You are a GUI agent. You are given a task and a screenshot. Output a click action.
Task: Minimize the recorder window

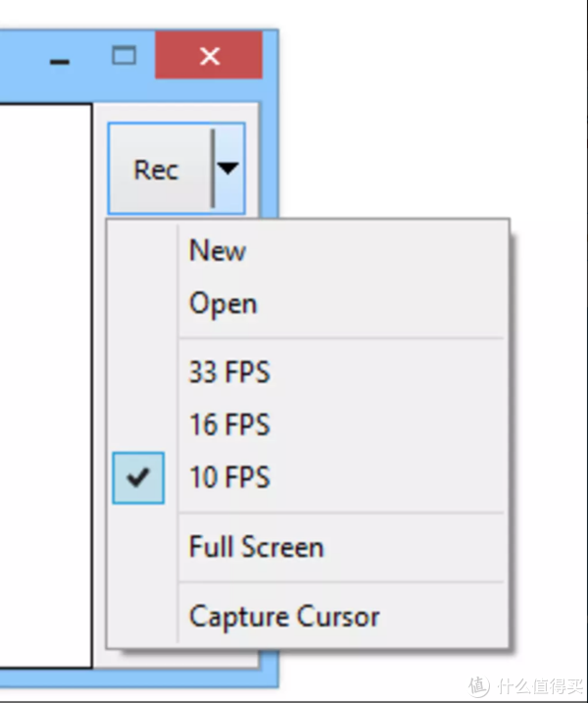tap(61, 59)
